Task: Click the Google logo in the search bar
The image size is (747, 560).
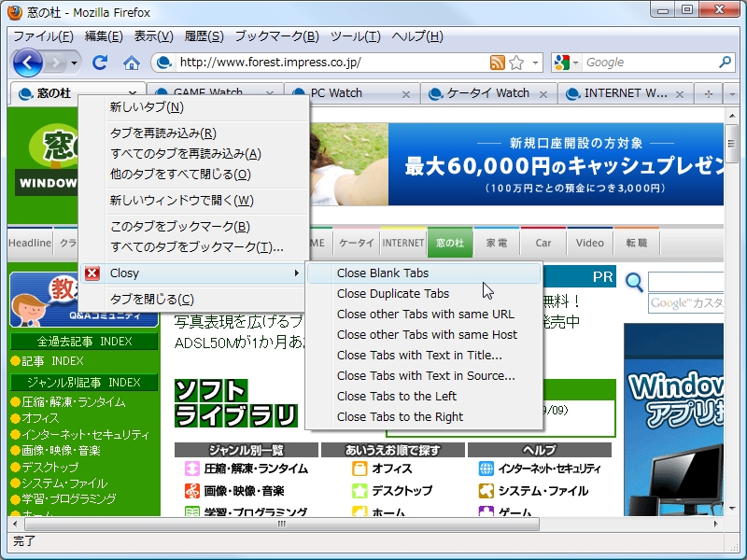Action: [x=562, y=62]
